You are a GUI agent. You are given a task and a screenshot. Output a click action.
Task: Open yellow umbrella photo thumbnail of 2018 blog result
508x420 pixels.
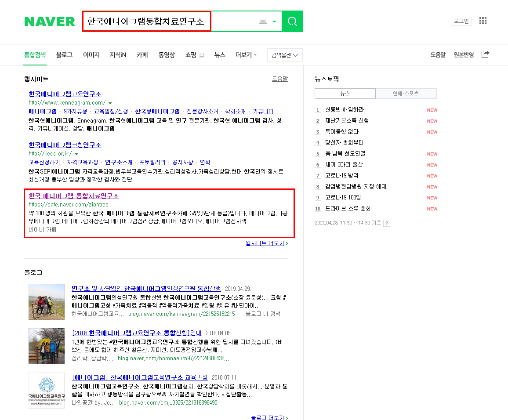(47, 346)
